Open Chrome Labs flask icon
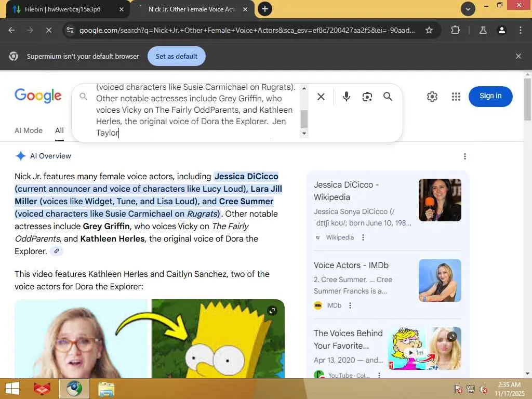This screenshot has height=399, width=532. tap(483, 30)
